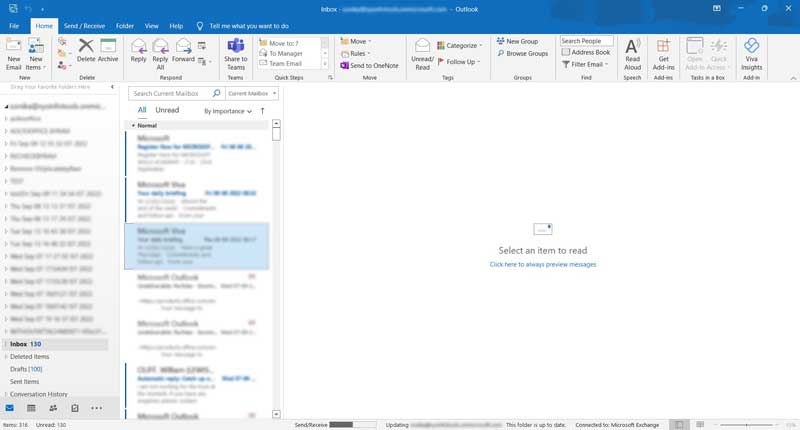The width and height of the screenshot is (800, 430).
Task: Open the Follow Up flag dropdown
Action: coord(459,62)
